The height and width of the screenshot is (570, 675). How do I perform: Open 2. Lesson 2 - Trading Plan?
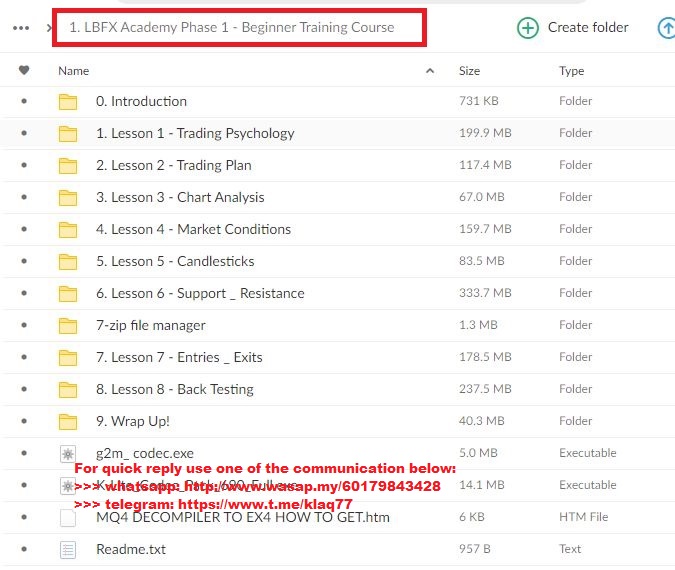coord(173,165)
